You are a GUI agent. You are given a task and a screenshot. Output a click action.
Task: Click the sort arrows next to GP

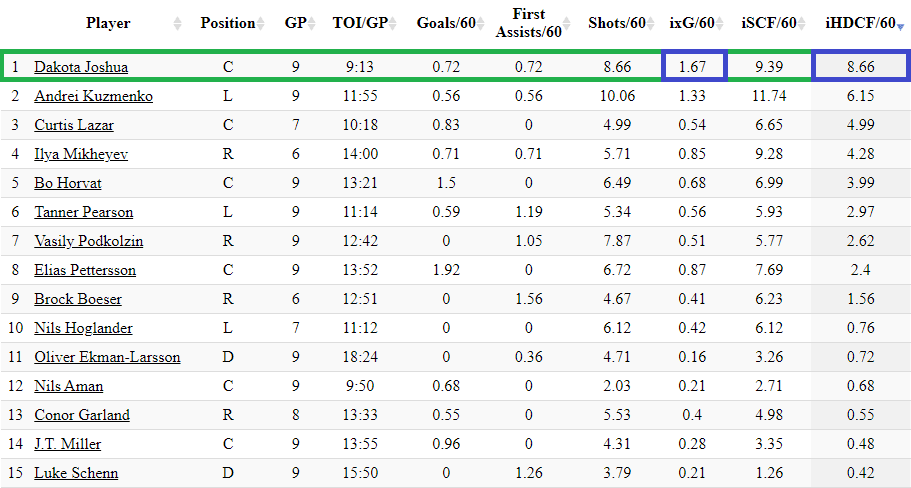(x=312, y=23)
